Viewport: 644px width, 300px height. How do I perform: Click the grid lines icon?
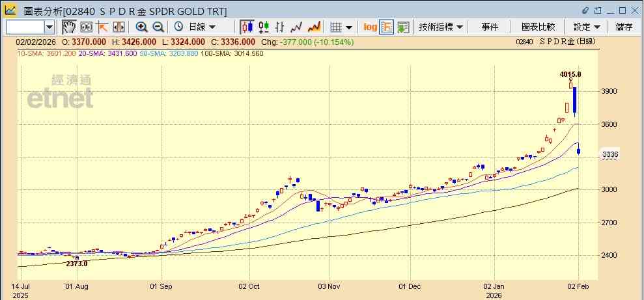coord(337,27)
